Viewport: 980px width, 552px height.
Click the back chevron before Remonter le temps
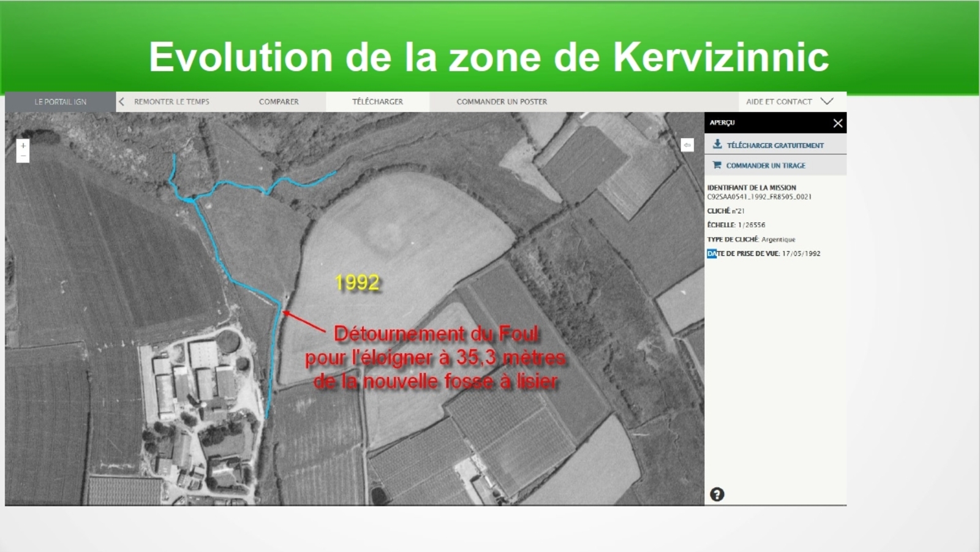coord(122,102)
